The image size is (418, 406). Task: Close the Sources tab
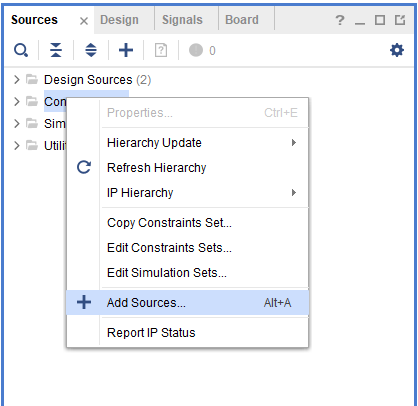[84, 21]
